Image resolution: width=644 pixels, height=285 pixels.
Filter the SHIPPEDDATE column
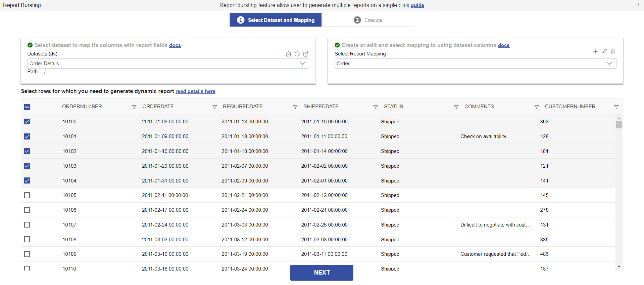coord(376,107)
